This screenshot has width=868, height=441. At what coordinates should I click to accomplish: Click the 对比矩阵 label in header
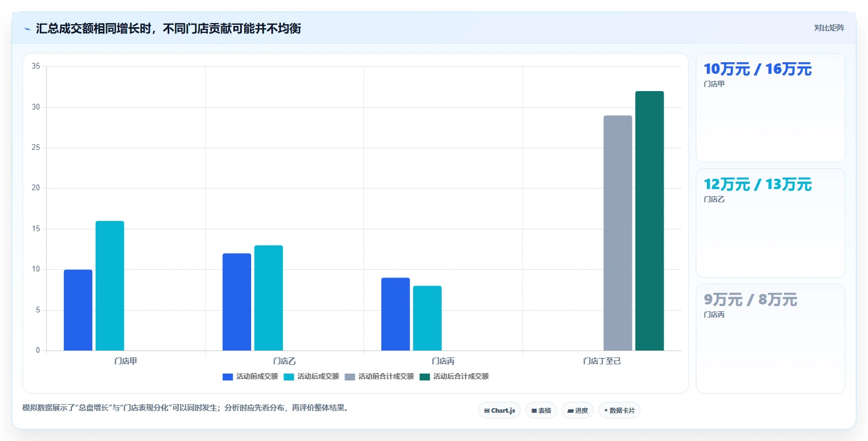pyautogui.click(x=829, y=28)
